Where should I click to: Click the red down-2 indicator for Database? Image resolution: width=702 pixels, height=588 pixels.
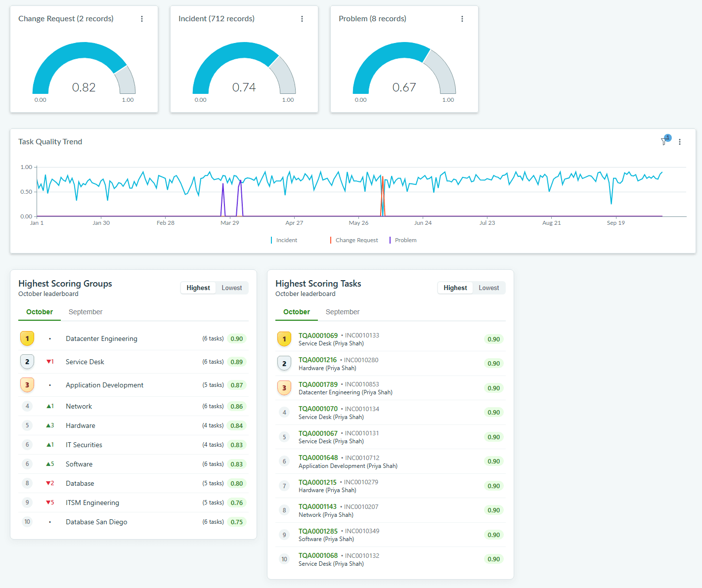(50, 483)
